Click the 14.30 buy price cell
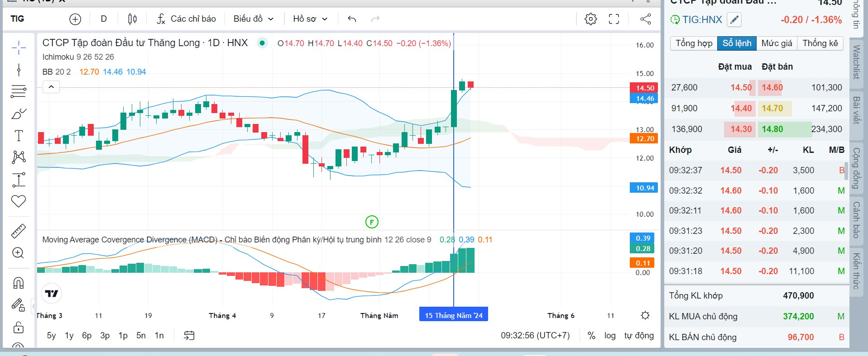 [x=740, y=129]
